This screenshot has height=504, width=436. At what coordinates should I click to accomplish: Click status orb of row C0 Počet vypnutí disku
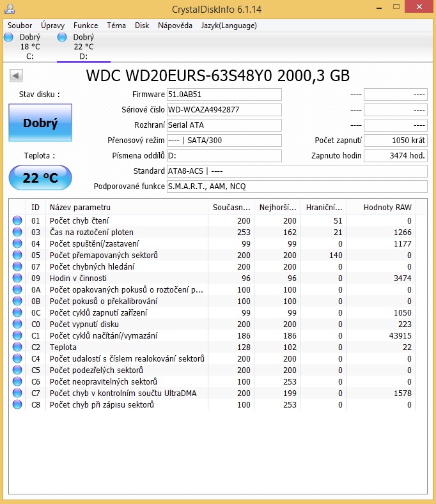tap(17, 324)
